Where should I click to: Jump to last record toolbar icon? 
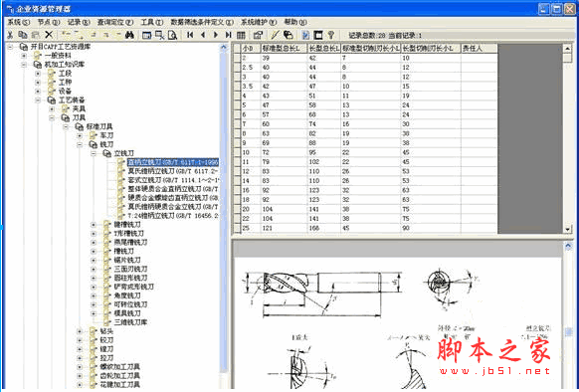coord(229,35)
